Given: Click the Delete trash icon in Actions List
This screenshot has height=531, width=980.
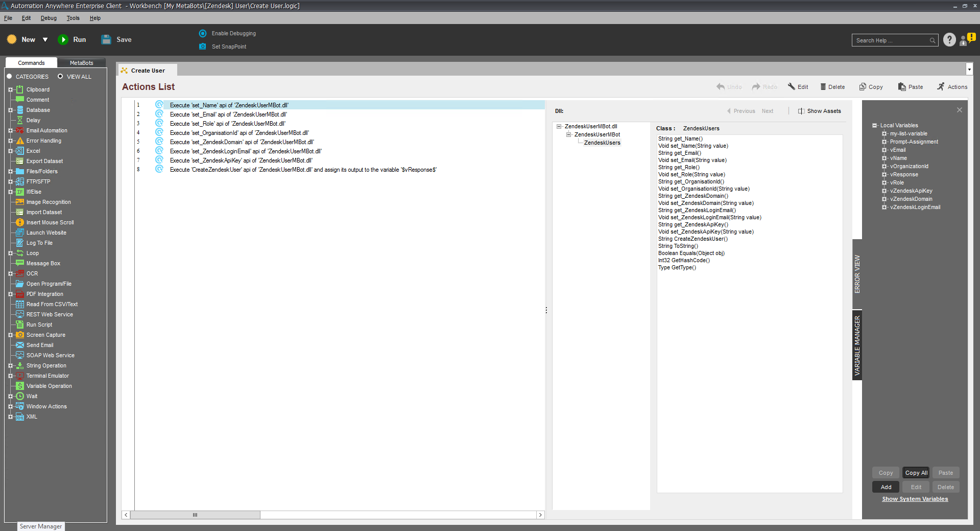Looking at the screenshot, I should point(823,87).
